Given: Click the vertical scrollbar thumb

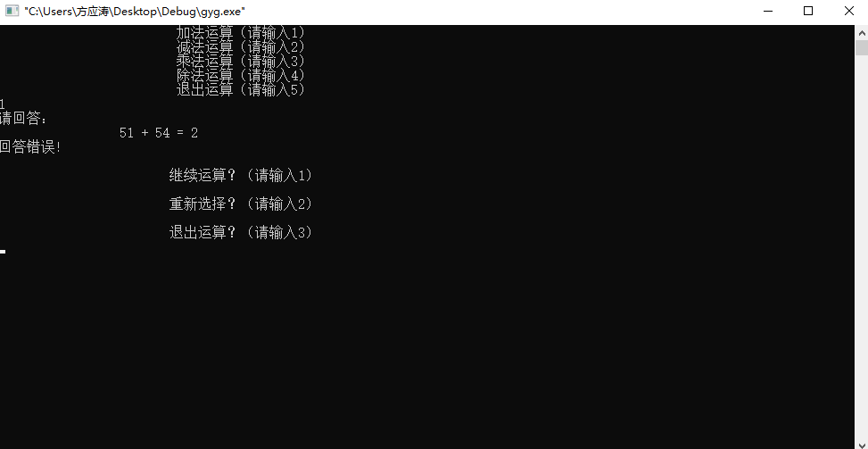Looking at the screenshot, I should 862,47.
